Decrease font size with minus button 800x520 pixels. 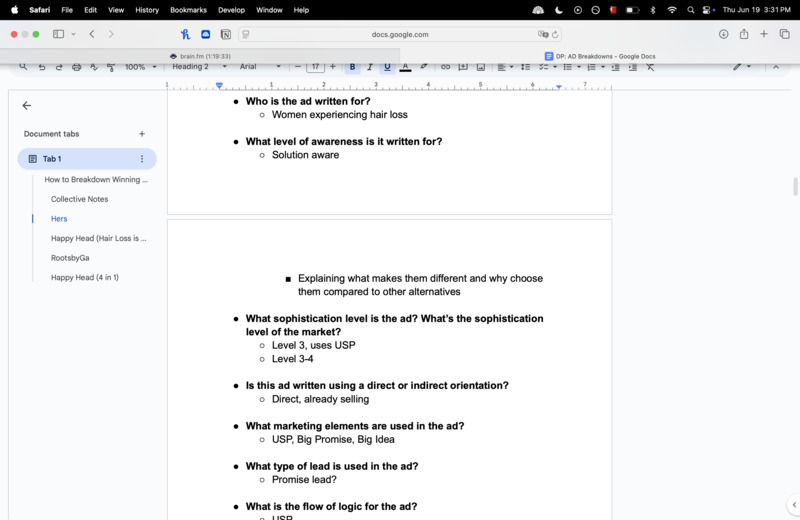[298, 67]
